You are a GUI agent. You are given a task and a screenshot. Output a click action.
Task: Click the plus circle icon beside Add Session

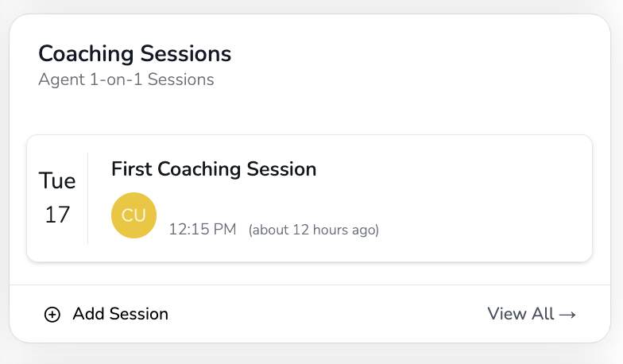(52, 314)
